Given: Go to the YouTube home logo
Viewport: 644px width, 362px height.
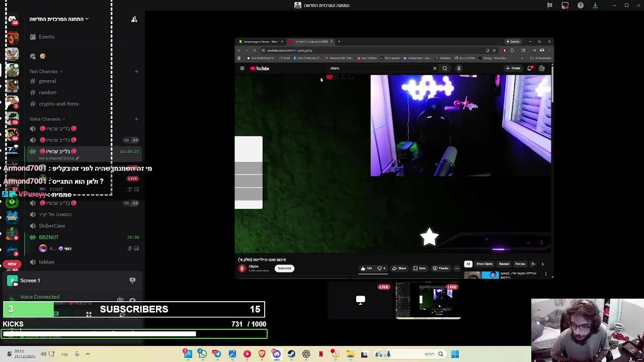Looking at the screenshot, I should (x=260, y=68).
